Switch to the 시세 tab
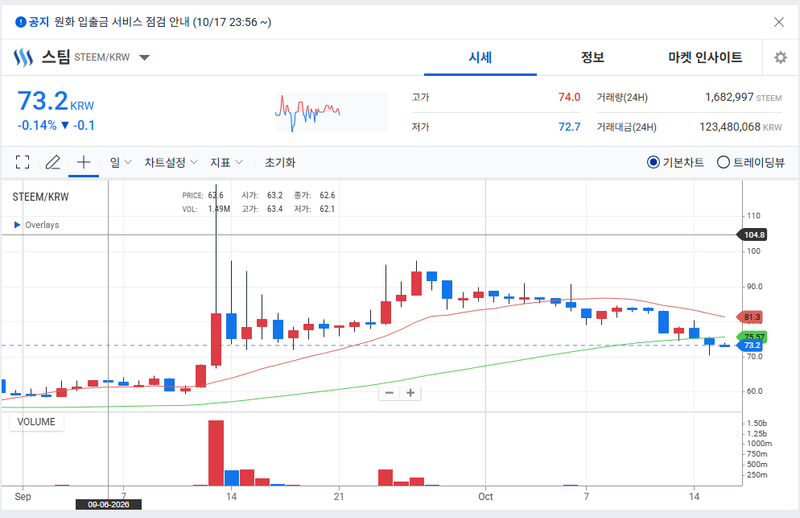800x518 pixels. 480,57
